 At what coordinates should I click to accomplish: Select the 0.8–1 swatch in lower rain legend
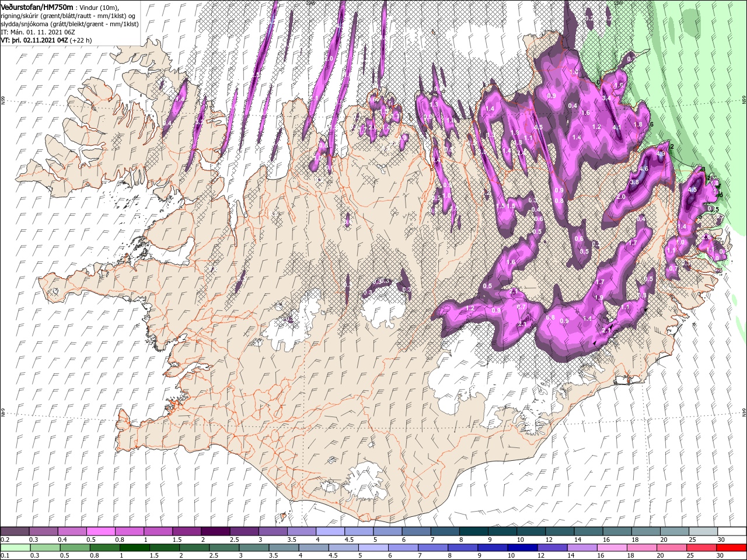104,548
